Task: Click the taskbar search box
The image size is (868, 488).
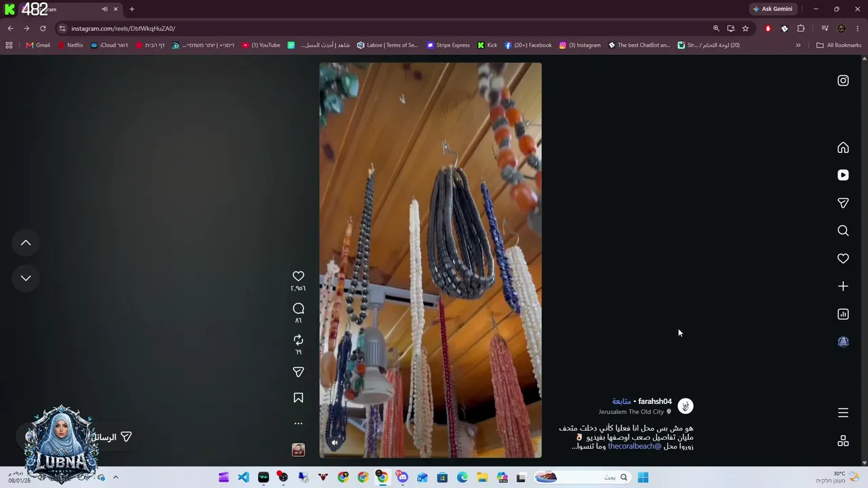Action: [583, 477]
